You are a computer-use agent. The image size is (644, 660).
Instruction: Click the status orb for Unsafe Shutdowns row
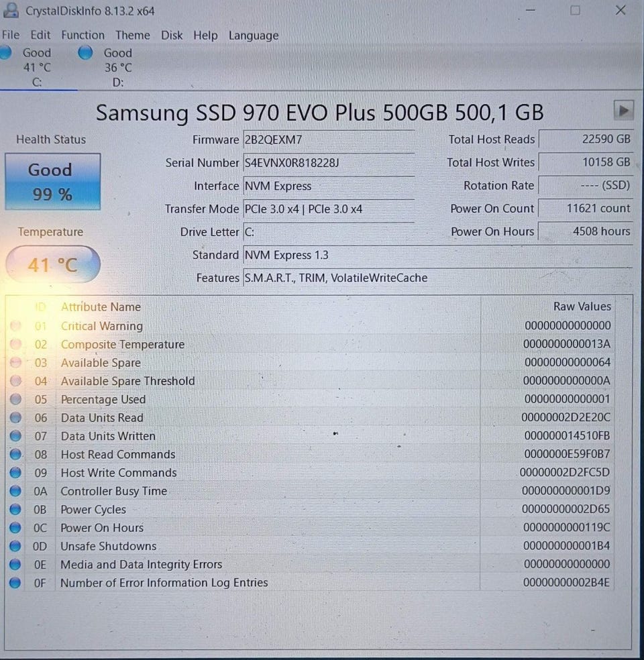pyautogui.click(x=15, y=546)
